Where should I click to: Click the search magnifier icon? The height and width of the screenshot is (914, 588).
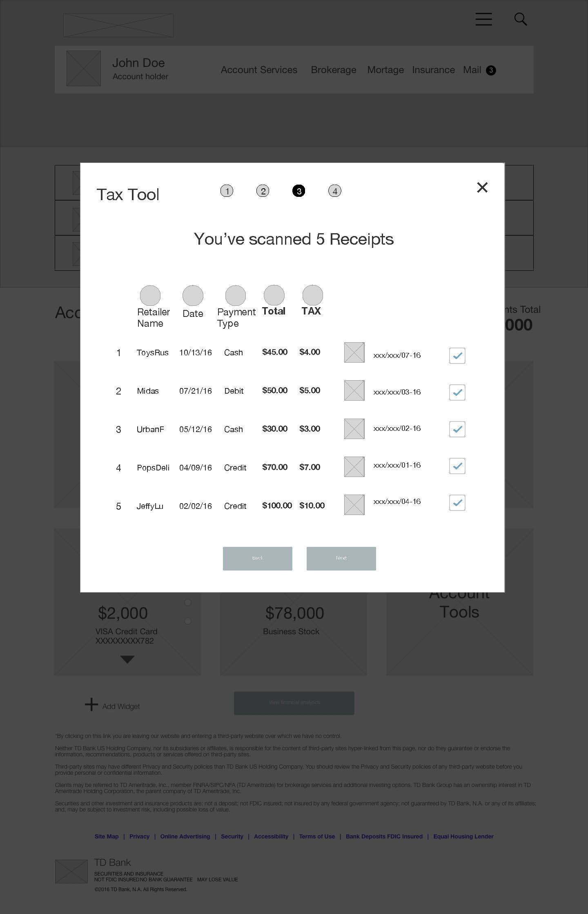[520, 19]
